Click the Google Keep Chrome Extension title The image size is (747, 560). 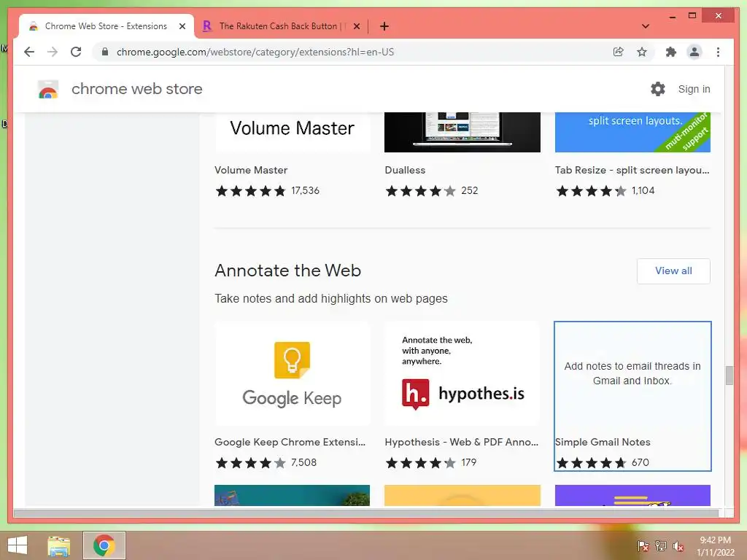pyautogui.click(x=290, y=442)
